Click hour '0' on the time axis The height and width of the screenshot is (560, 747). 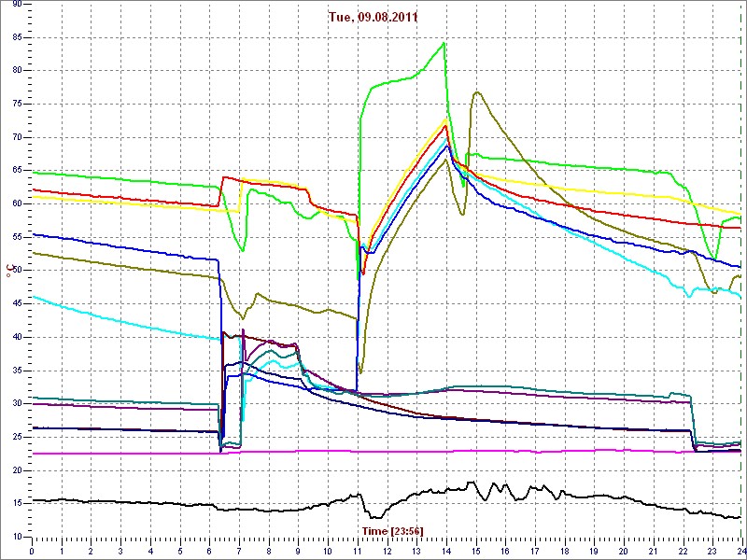(x=32, y=551)
